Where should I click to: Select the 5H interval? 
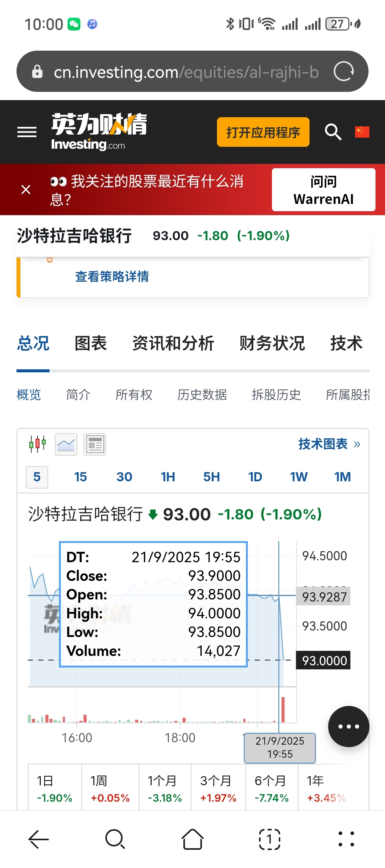tap(211, 477)
